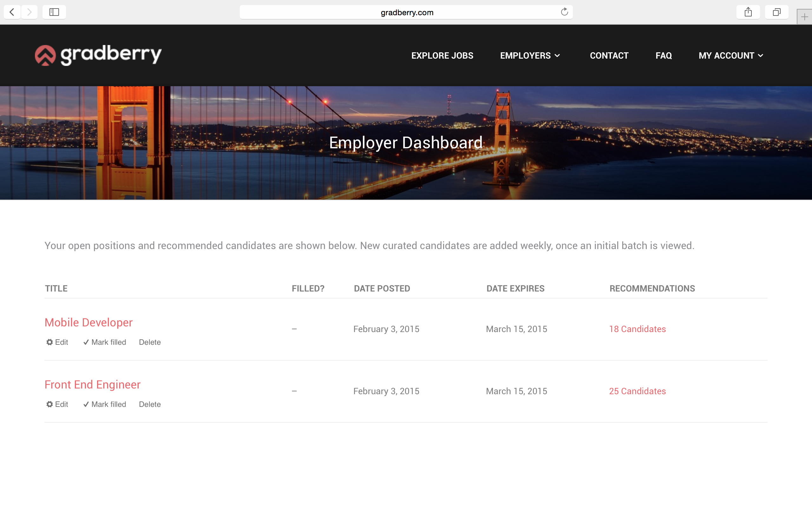Image resolution: width=812 pixels, height=507 pixels.
Task: Expand the My Account dropdown menu
Action: pyautogui.click(x=730, y=56)
